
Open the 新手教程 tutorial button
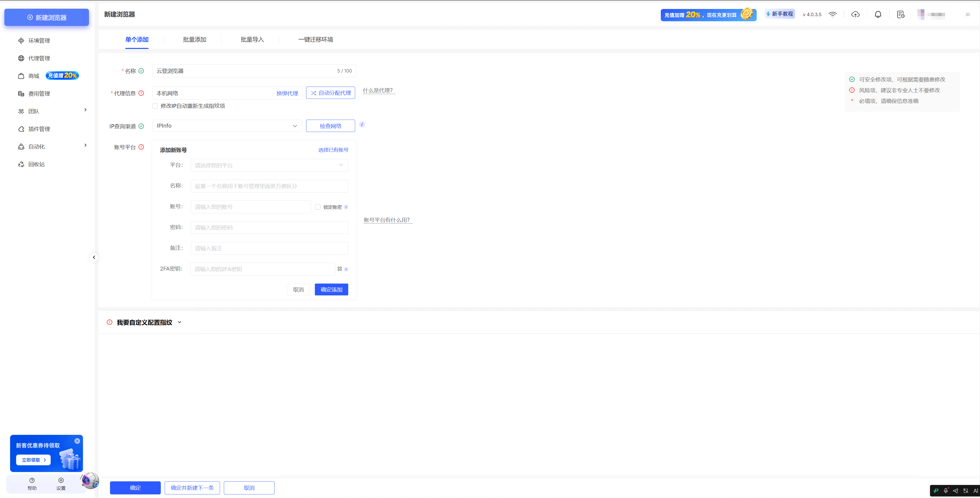pyautogui.click(x=779, y=14)
